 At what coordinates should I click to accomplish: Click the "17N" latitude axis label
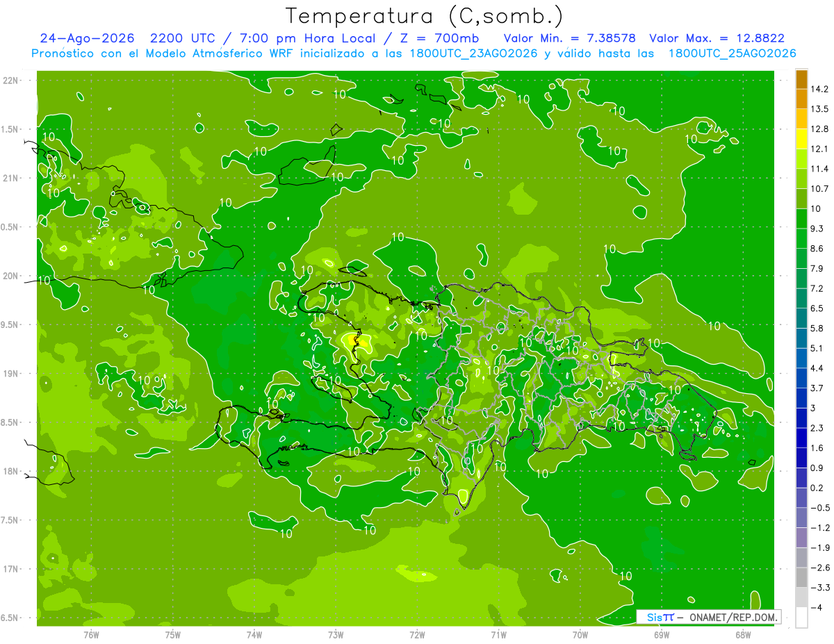tap(11, 569)
